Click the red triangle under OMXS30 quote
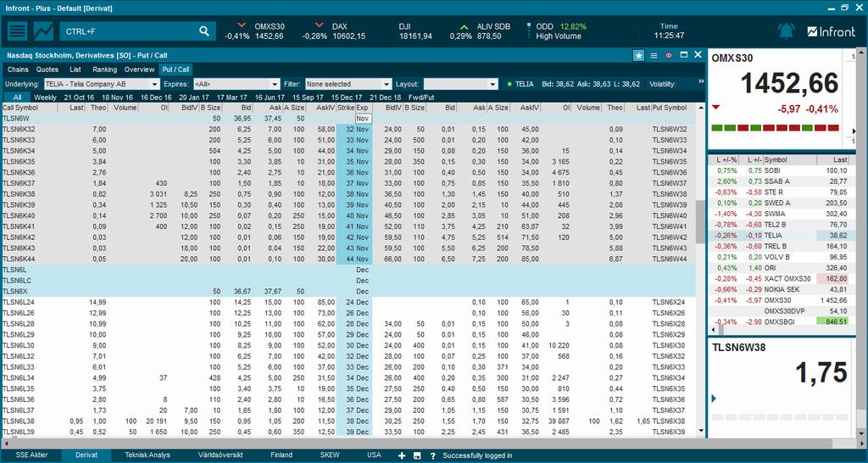Image resolution: width=868 pixels, height=463 pixels. (715, 107)
